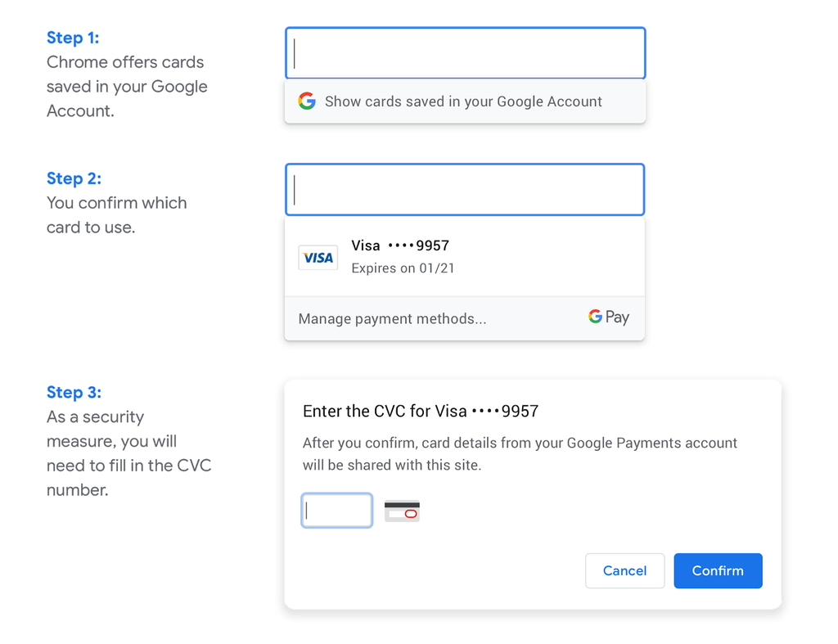Click the Step 1 payment input field

pos(464,52)
